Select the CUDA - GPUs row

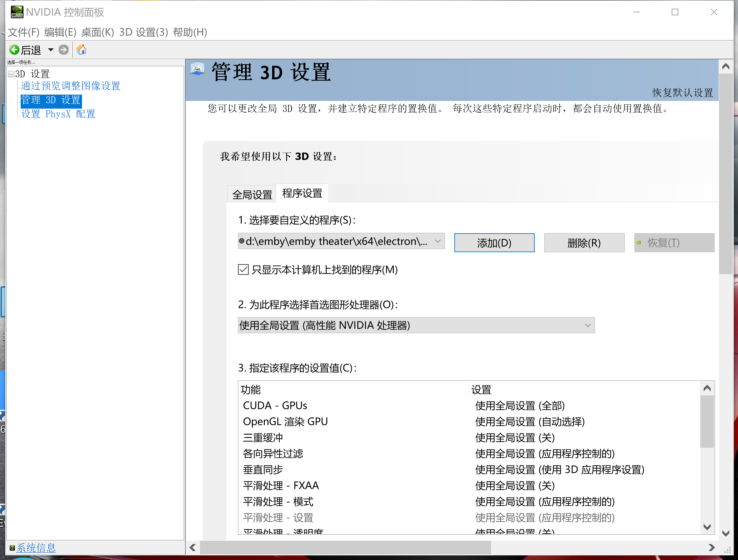pyautogui.click(x=469, y=405)
